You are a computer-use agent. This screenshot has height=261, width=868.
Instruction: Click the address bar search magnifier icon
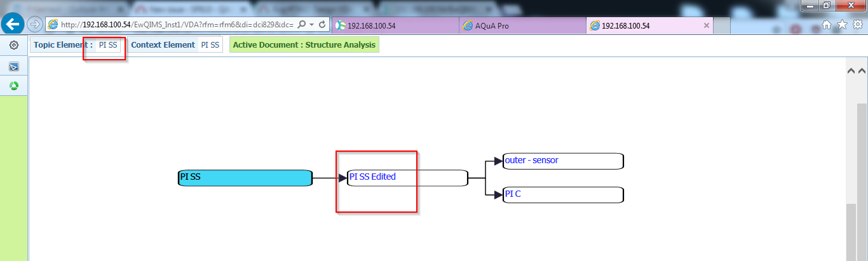302,24
